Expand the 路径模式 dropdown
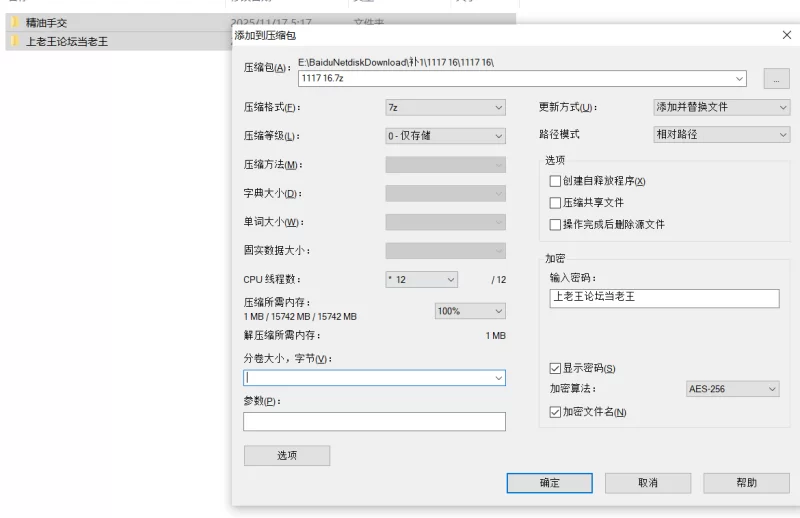The width and height of the screenshot is (800, 518). pos(721,134)
